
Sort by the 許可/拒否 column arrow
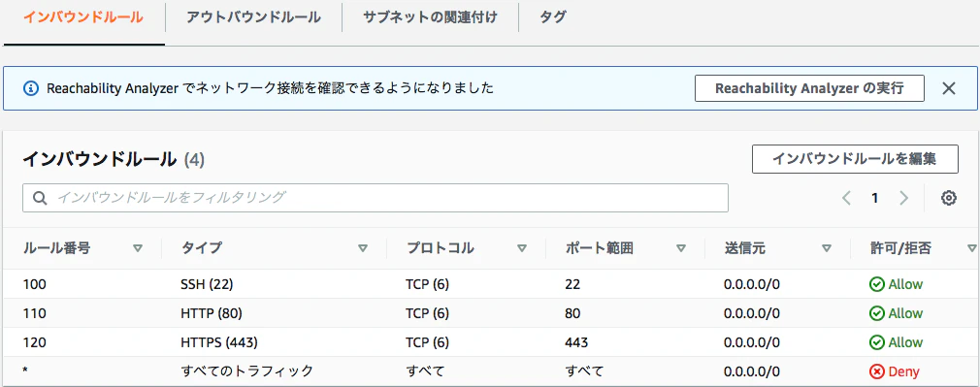pyautogui.click(x=971, y=249)
